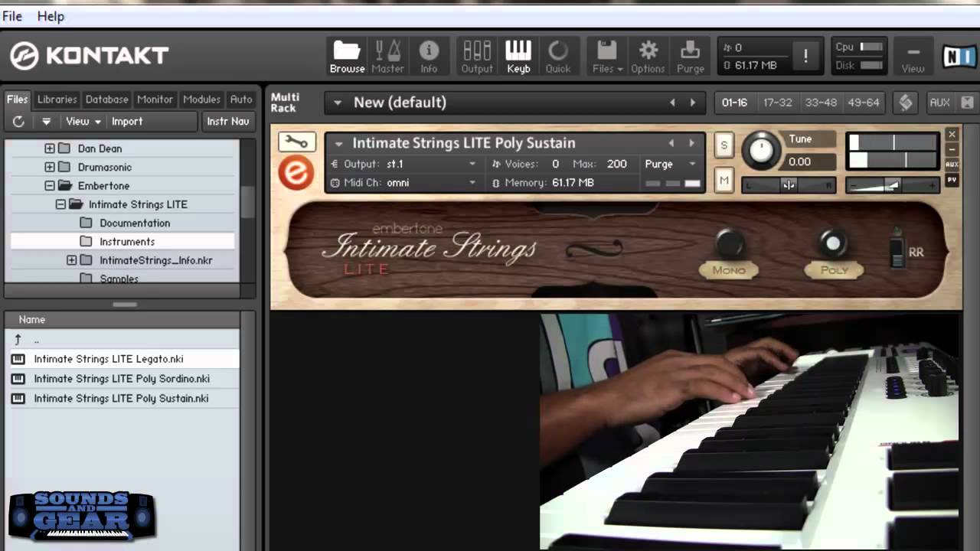Switch to the Libraries tab
Viewport: 980px width, 551px height.
tap(57, 99)
